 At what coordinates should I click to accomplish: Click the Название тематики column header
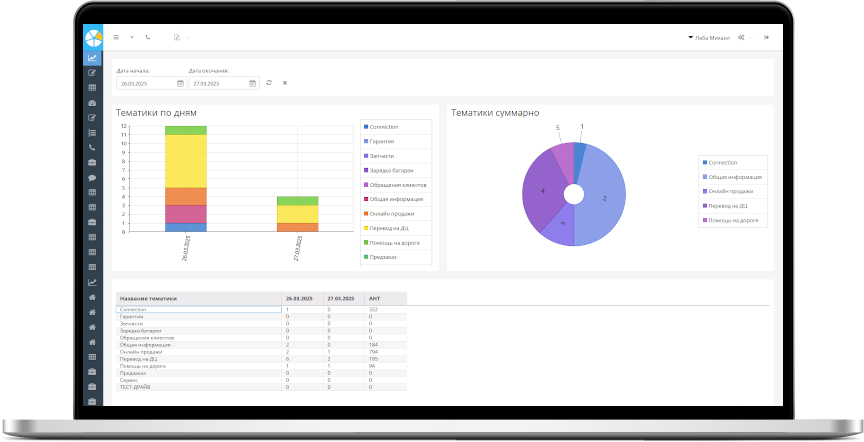[147, 298]
